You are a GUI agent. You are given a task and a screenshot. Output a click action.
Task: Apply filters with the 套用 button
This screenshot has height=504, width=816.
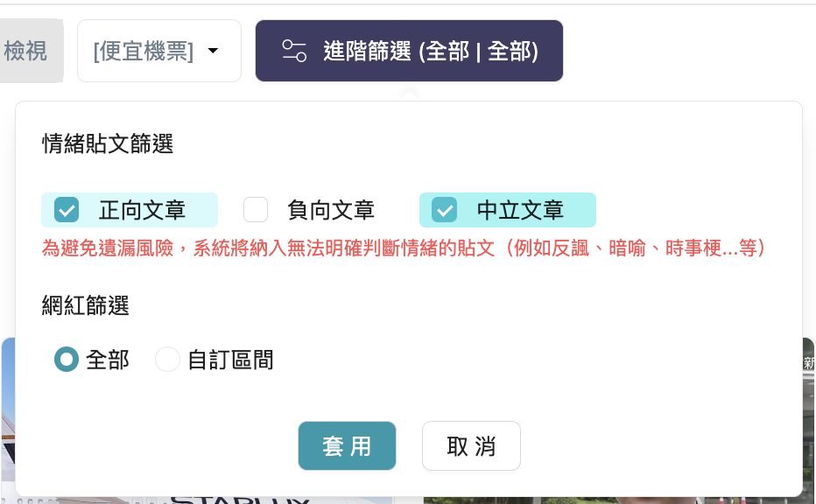[347, 445]
